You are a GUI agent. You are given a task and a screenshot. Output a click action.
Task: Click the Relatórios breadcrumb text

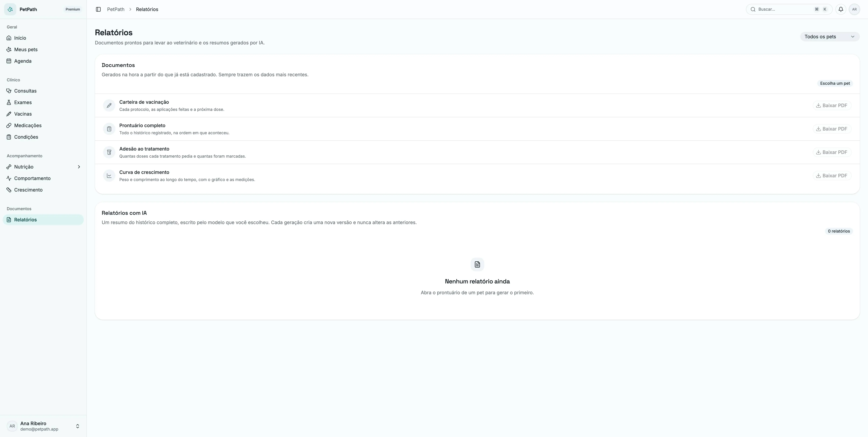click(147, 9)
